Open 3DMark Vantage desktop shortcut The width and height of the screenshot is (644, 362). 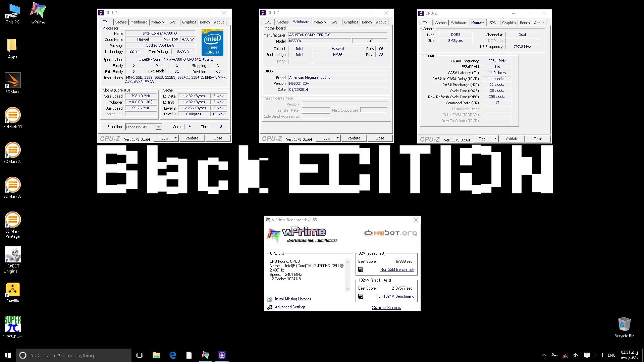coord(12,225)
